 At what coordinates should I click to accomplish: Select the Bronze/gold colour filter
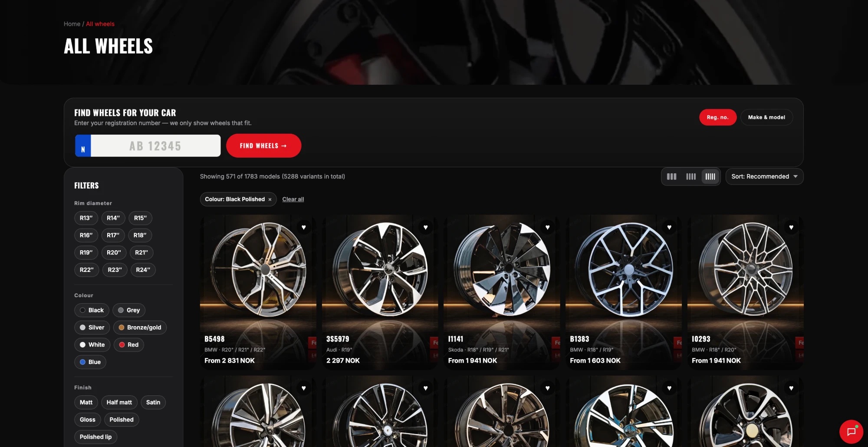point(140,328)
